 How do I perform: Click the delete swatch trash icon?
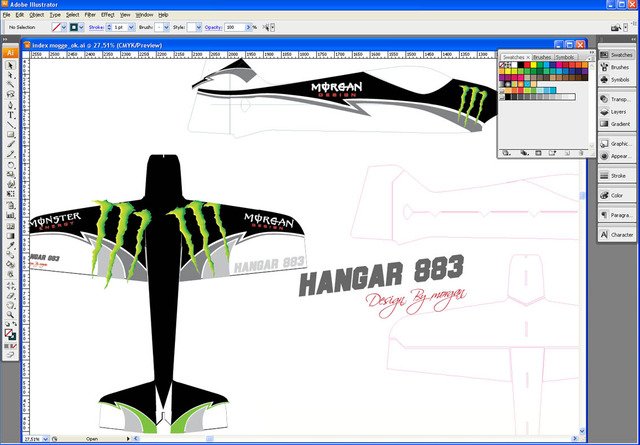(581, 153)
